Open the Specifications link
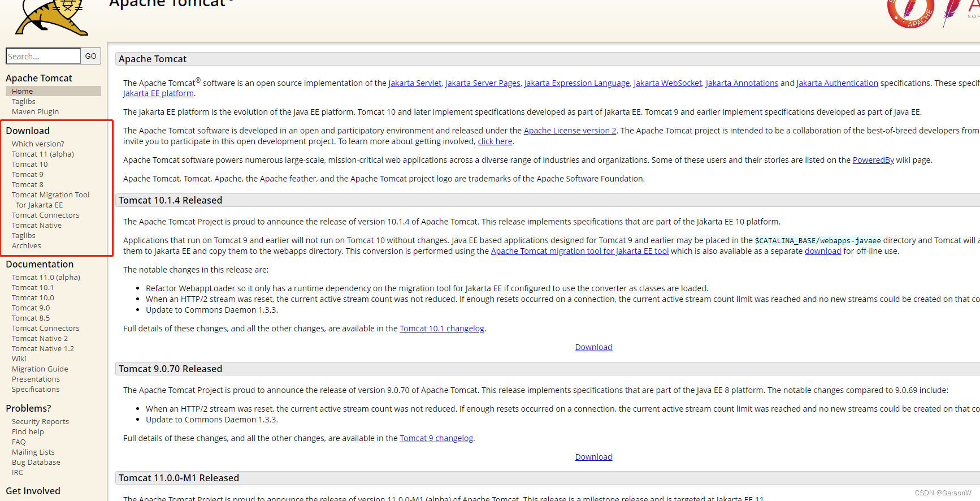Screen dimensions: 980x501 pyautogui.click(x=36, y=389)
